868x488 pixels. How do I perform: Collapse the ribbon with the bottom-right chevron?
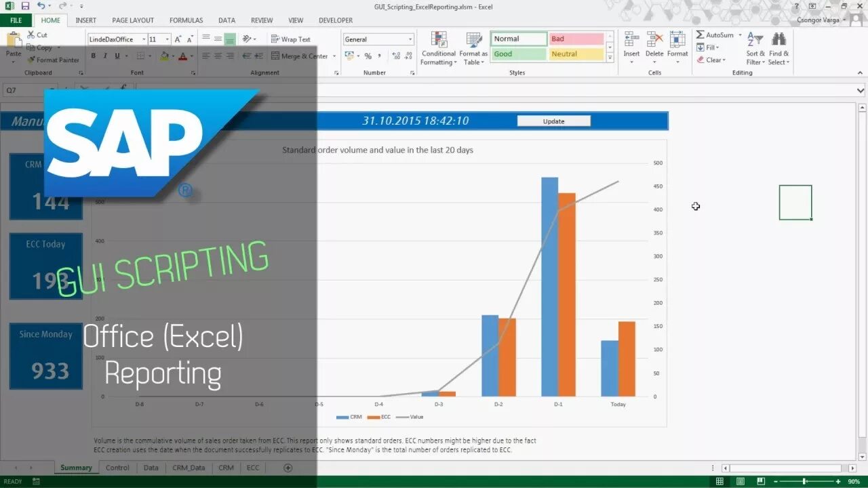tap(861, 73)
